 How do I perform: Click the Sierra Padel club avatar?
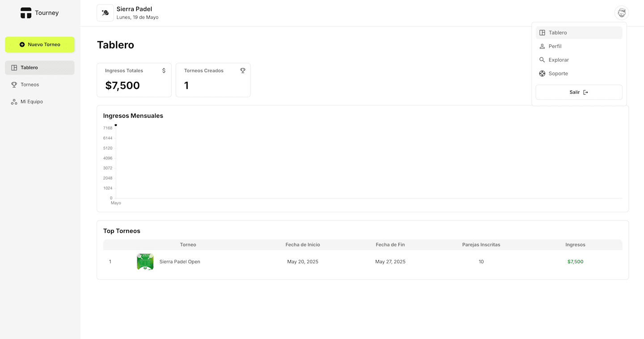tap(105, 13)
